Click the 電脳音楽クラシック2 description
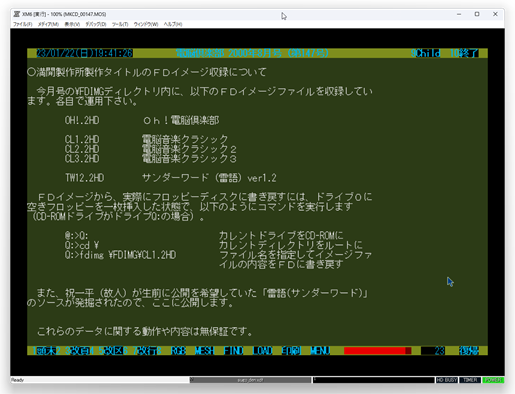This screenshot has width=515, height=394. coord(189,149)
